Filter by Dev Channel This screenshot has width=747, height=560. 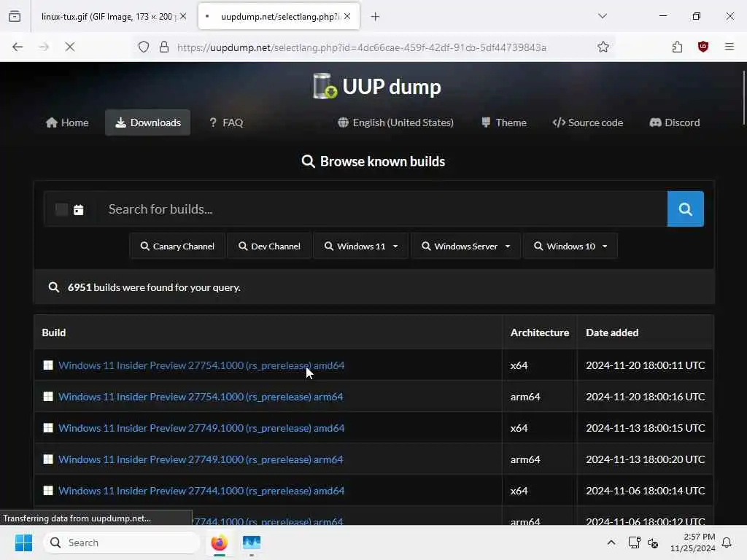click(x=269, y=246)
